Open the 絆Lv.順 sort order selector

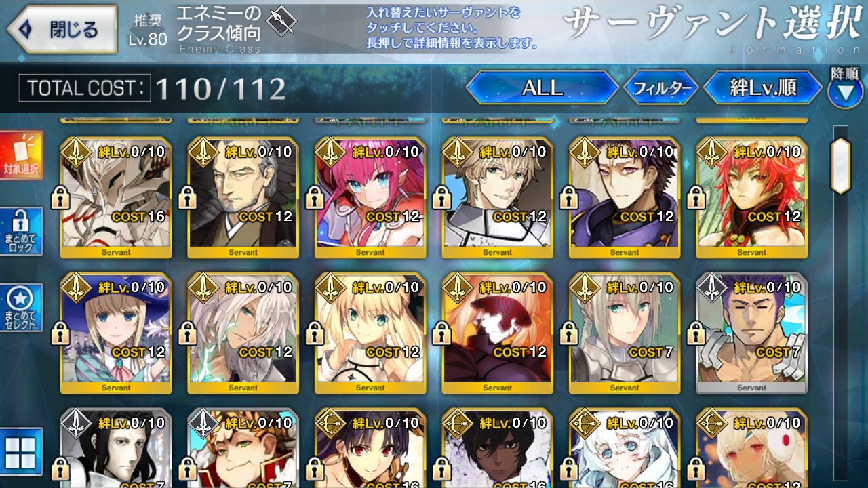pyautogui.click(x=763, y=87)
